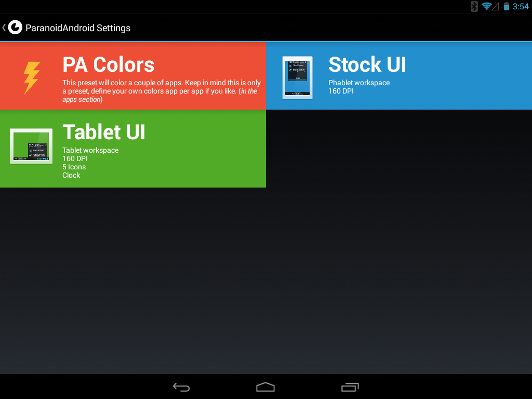Tap the Android home navigation button
The height and width of the screenshot is (399, 532).
(x=265, y=387)
